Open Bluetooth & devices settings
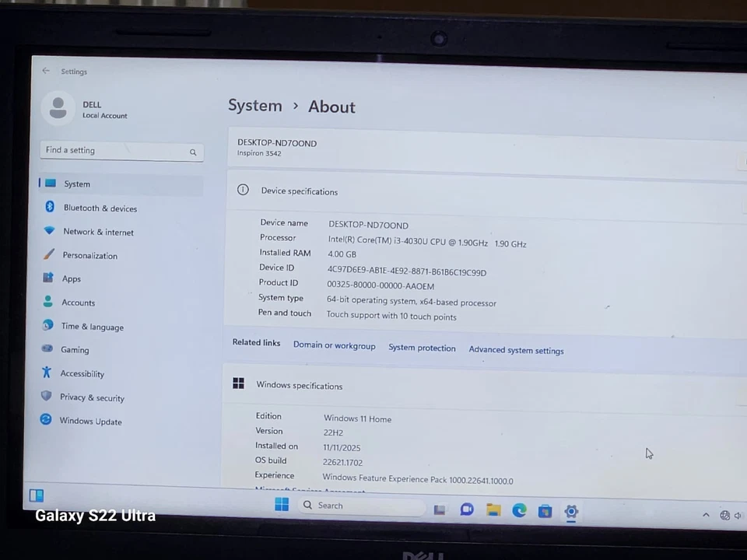Viewport: 747px width, 560px height. 100,208
